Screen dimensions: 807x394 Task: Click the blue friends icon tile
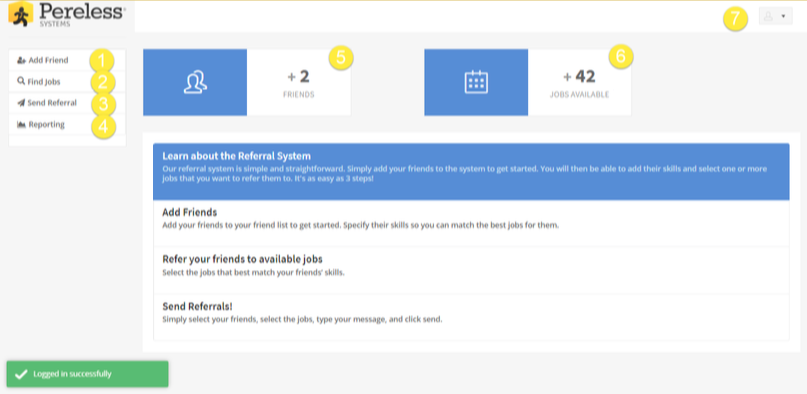195,82
